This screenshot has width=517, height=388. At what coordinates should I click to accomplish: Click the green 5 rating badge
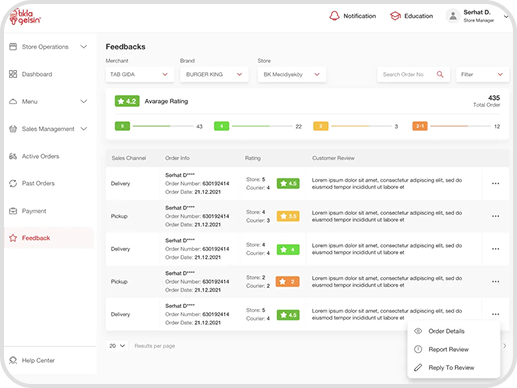click(122, 126)
